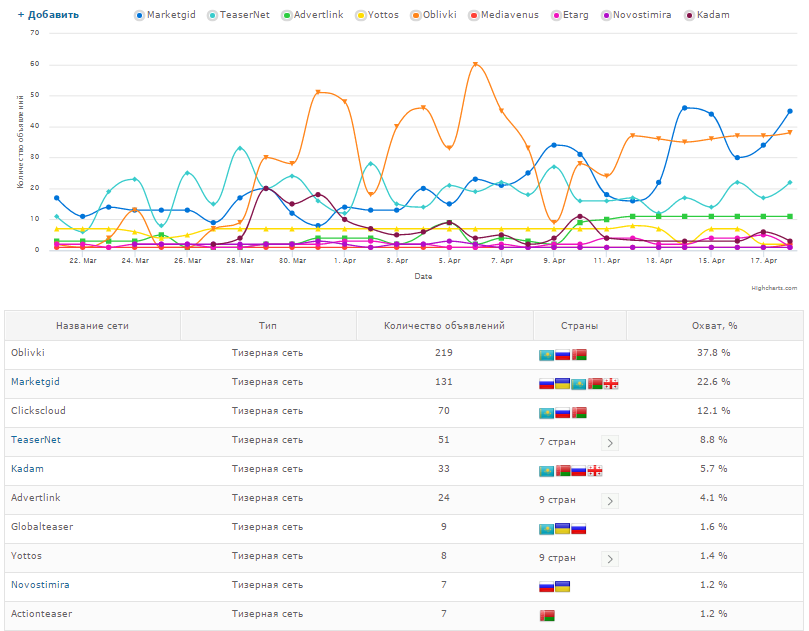Open the Novostimira network link
Screen dimensions: 809x631
[x=40, y=585]
